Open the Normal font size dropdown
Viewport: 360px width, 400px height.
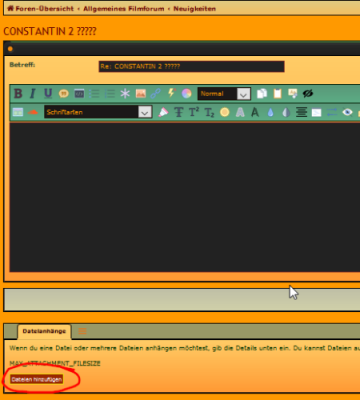pos(224,94)
